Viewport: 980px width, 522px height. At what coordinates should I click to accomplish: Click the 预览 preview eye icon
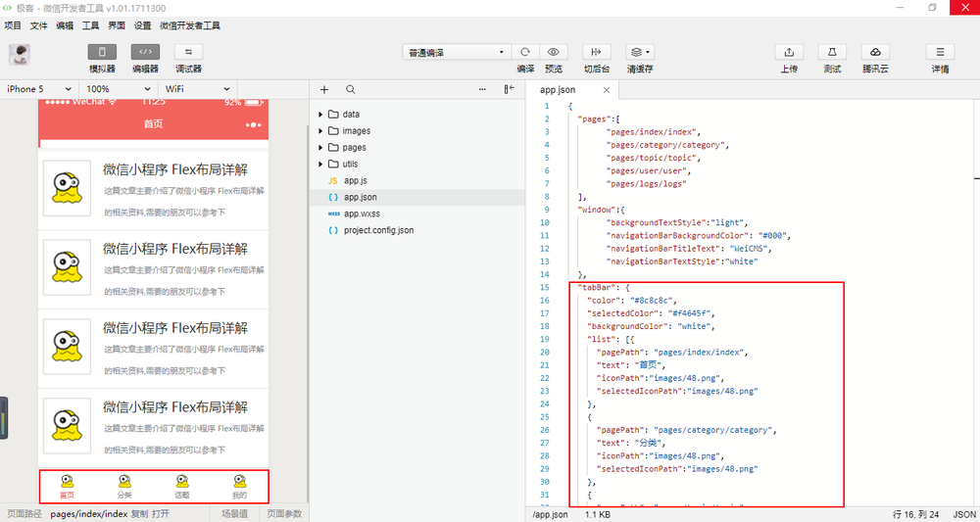point(554,52)
